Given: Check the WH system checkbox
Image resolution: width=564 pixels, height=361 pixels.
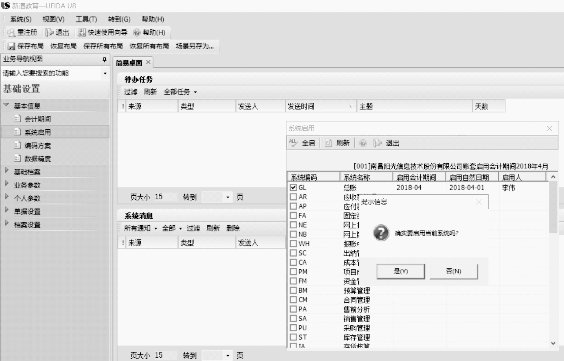Looking at the screenshot, I should (294, 243).
